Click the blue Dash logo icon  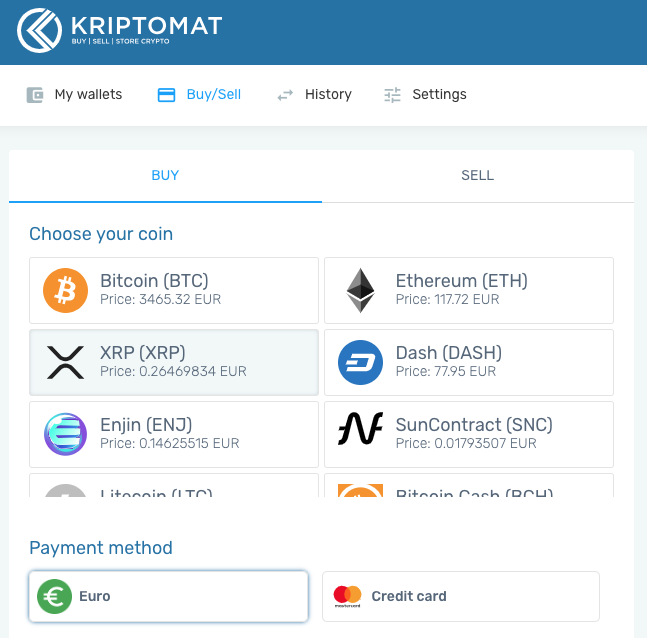(x=361, y=362)
